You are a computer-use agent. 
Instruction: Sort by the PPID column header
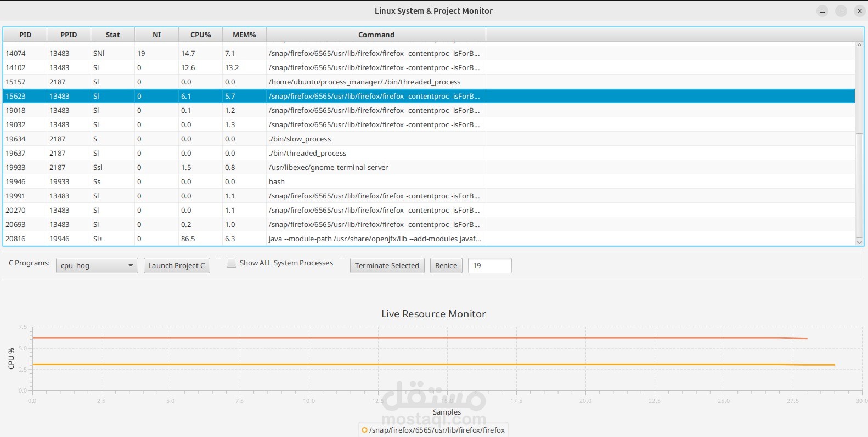tap(69, 35)
